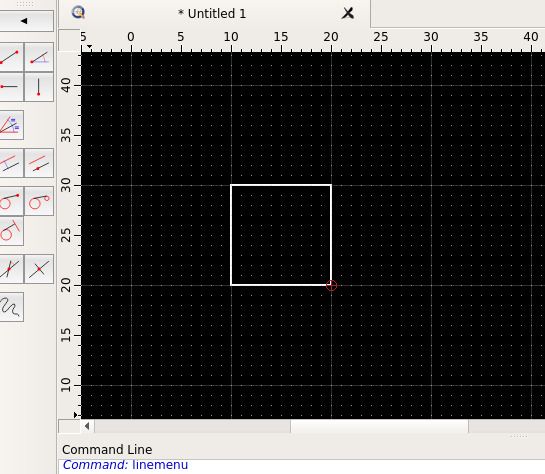Viewport: 545px width, 474px height.
Task: Choose the Horizontal line tool
Action: click(x=10, y=87)
